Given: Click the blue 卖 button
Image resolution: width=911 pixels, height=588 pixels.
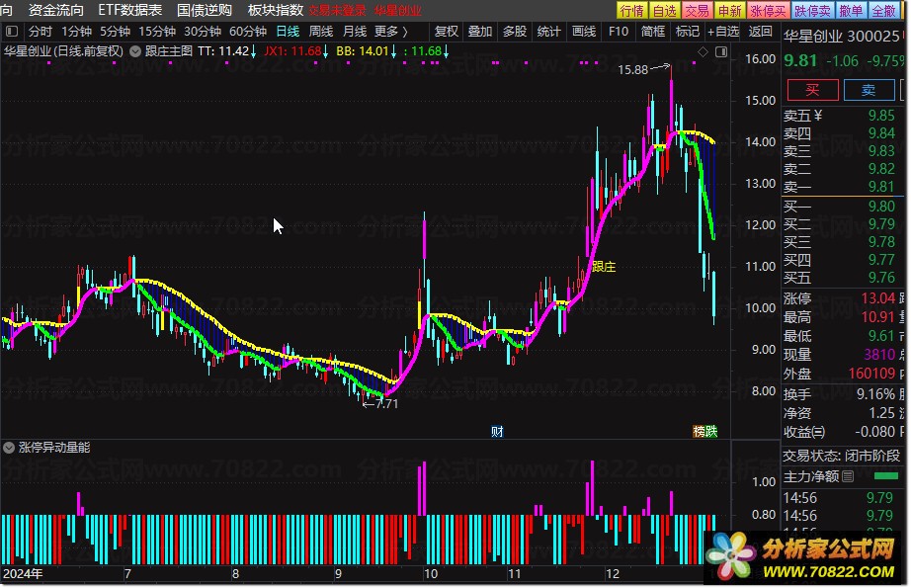Looking at the screenshot, I should coord(868,90).
